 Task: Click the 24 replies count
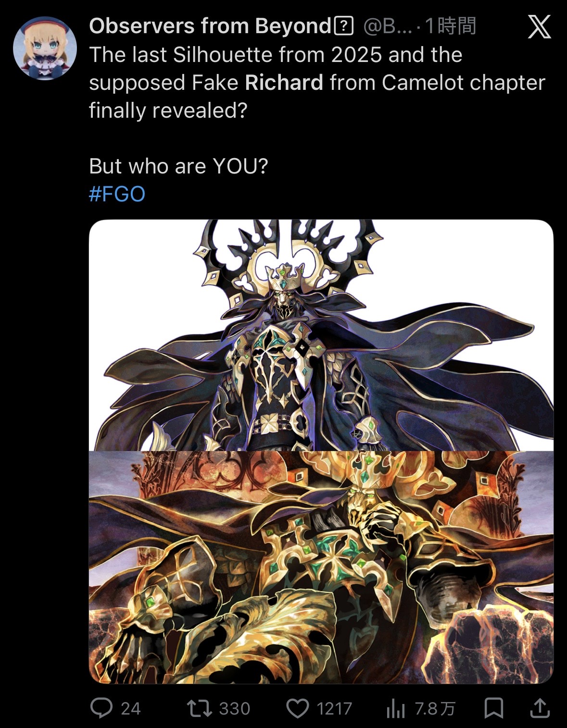click(131, 709)
